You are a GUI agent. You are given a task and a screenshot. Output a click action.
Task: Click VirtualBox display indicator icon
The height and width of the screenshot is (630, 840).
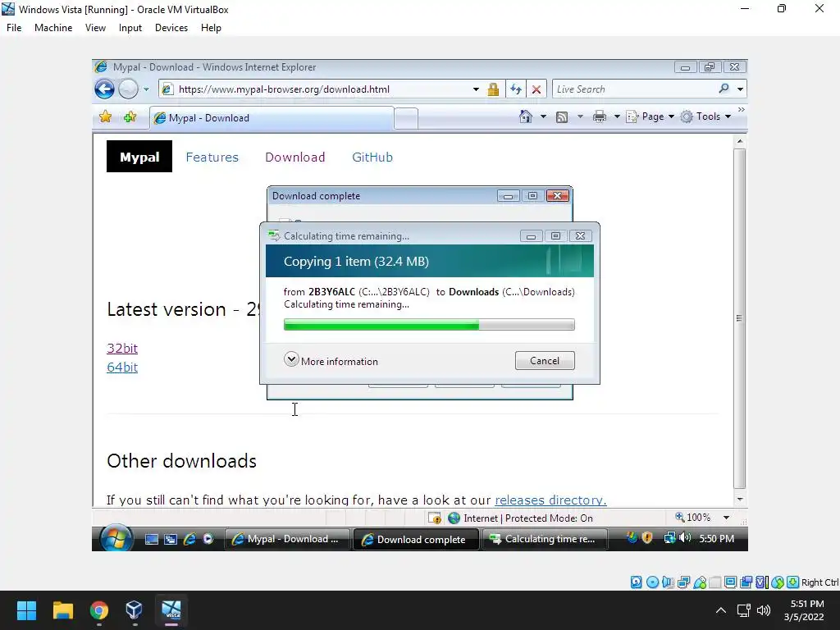730,582
